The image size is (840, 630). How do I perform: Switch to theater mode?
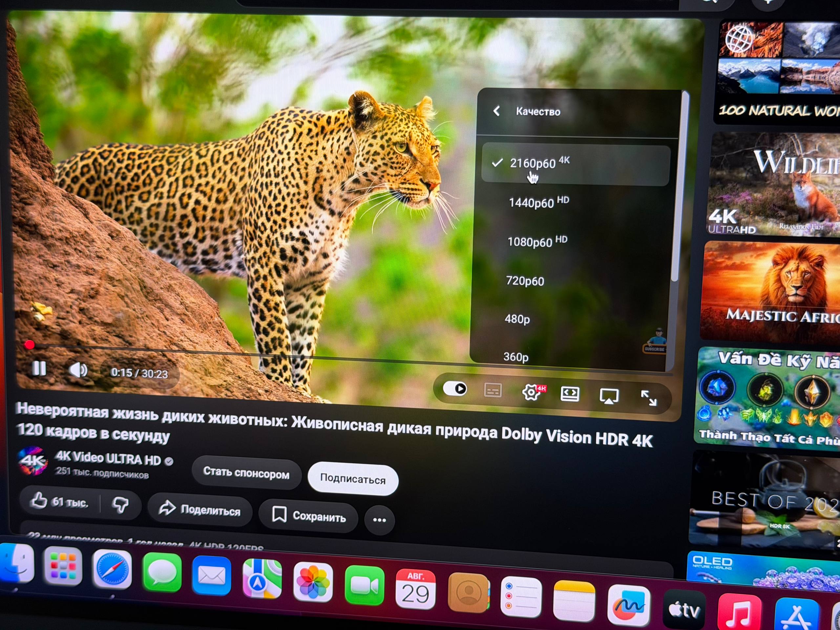[570, 394]
